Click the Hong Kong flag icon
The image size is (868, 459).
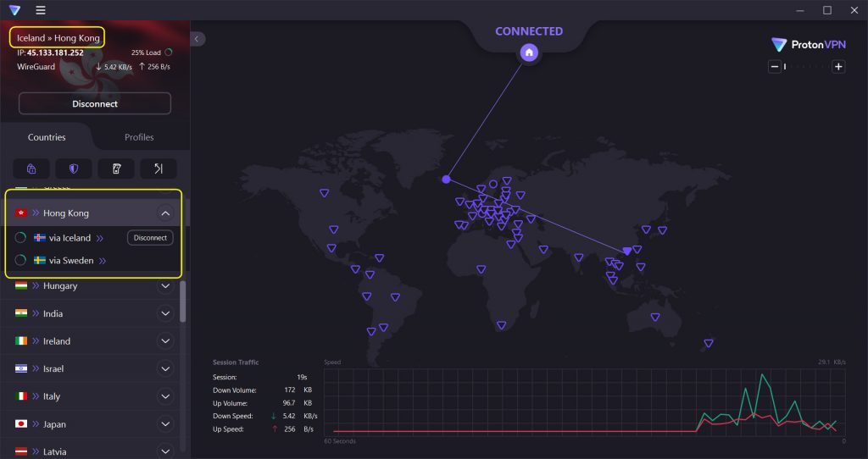21,213
